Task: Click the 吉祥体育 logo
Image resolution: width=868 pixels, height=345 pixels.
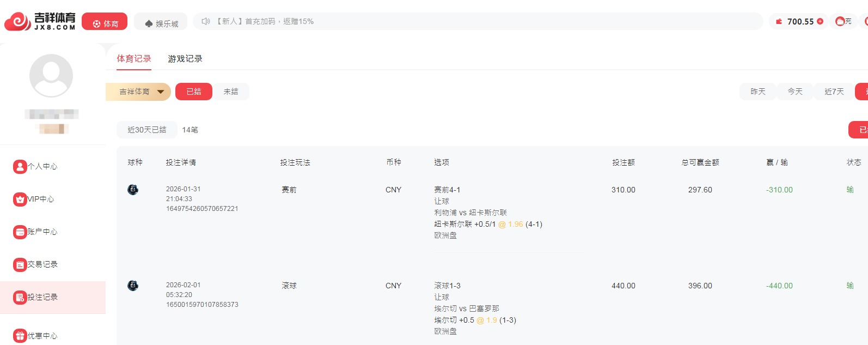Action: [x=39, y=21]
